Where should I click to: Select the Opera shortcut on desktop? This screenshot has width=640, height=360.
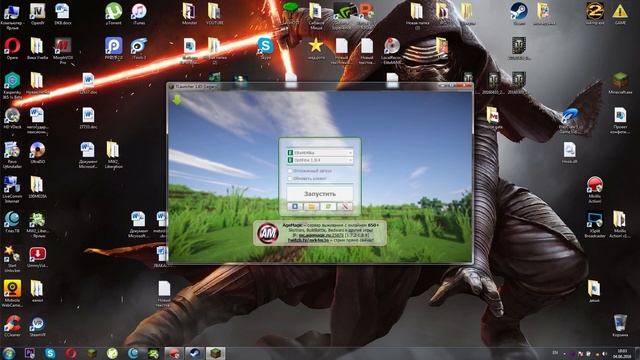pos(12,49)
